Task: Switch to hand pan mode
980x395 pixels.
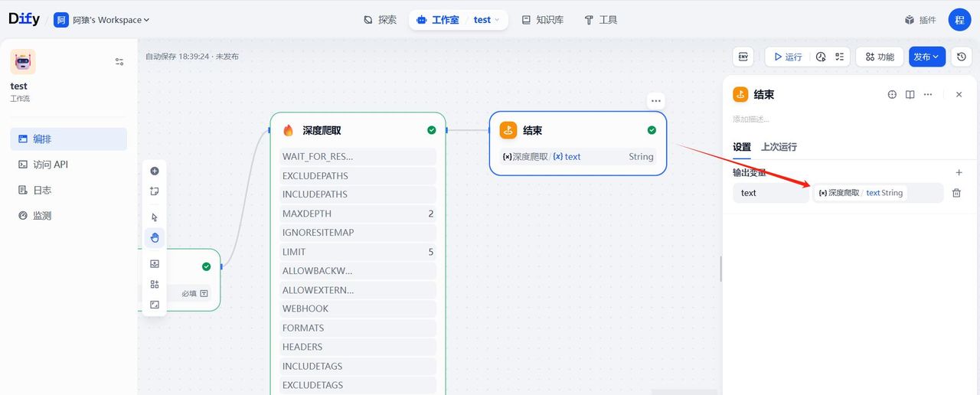Action: 155,237
